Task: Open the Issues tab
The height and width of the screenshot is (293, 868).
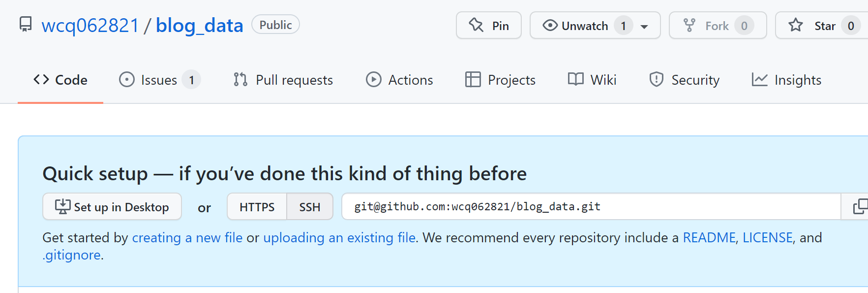Action: pos(159,80)
